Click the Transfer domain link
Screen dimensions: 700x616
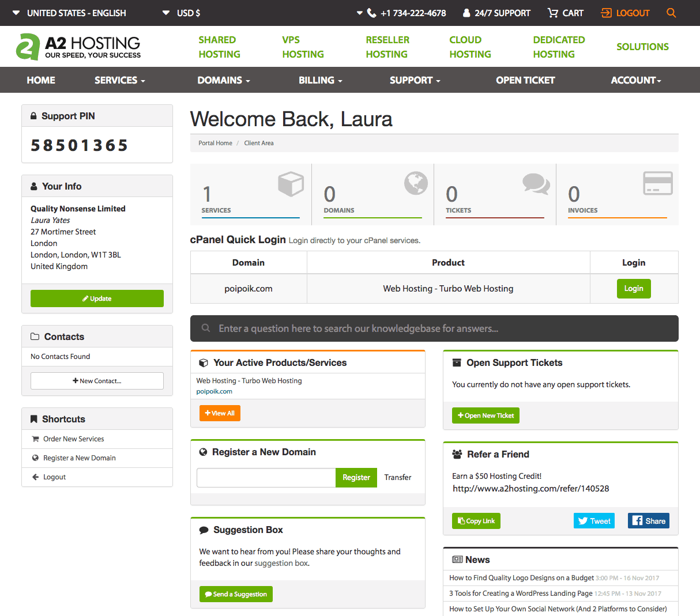398,478
